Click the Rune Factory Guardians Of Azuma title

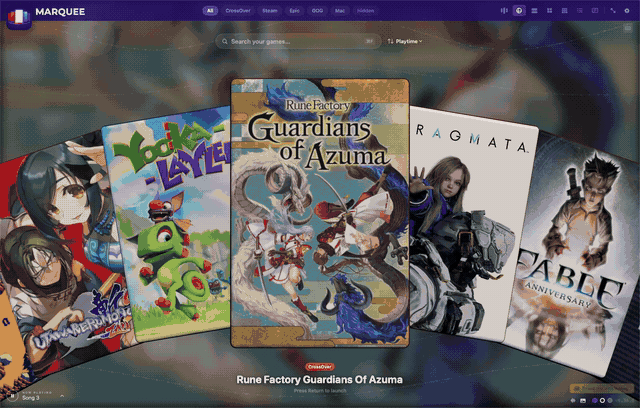pyautogui.click(x=320, y=380)
